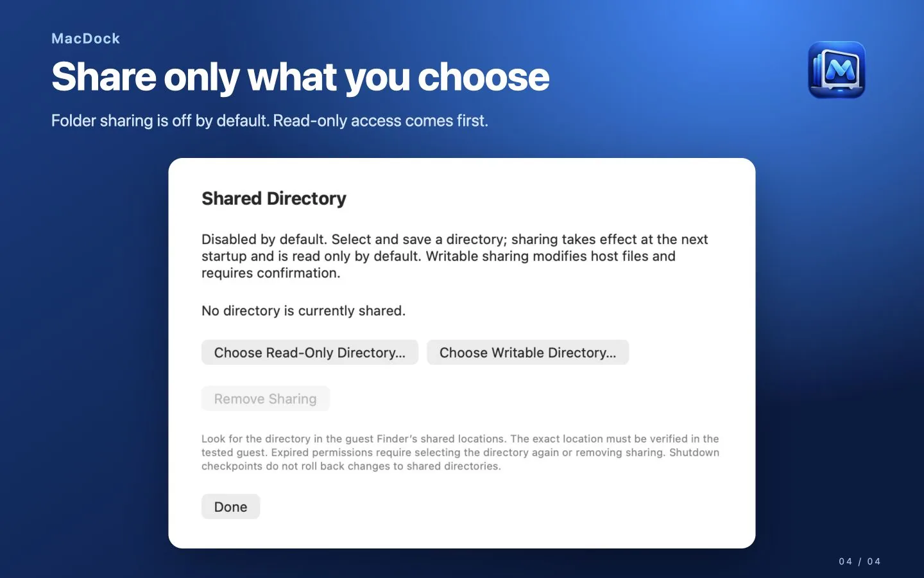The height and width of the screenshot is (578, 924).
Task: Click the Shared Directory heading
Action: tap(274, 198)
